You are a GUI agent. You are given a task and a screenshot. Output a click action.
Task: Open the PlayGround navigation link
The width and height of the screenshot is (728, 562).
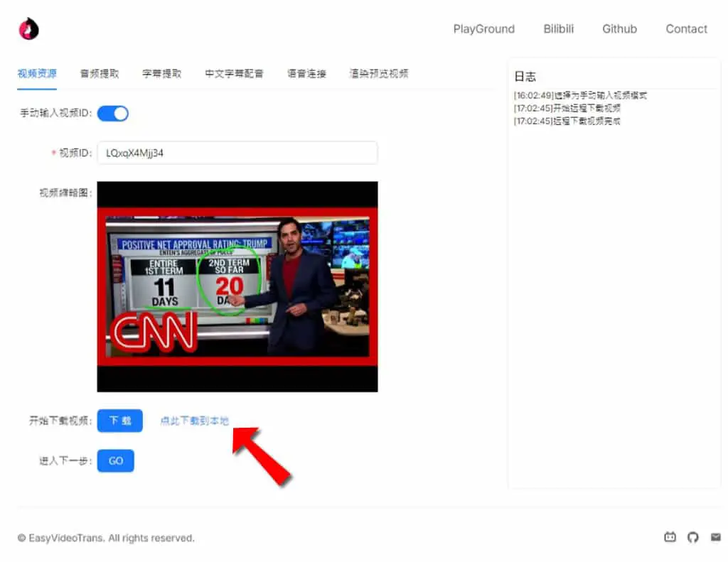tap(483, 28)
